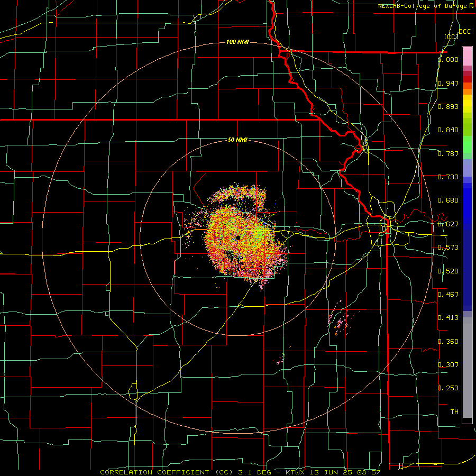Select the 0.787 legend value
This screenshot has height=476, width=476.
pos(448,153)
